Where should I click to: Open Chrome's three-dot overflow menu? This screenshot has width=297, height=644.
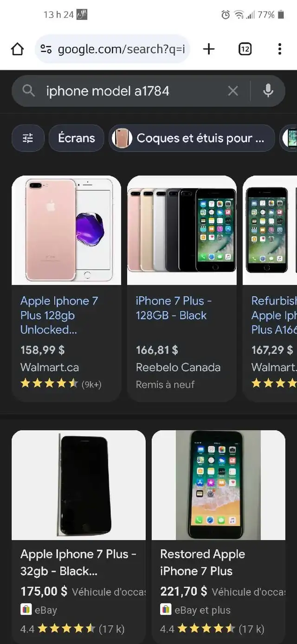click(279, 49)
